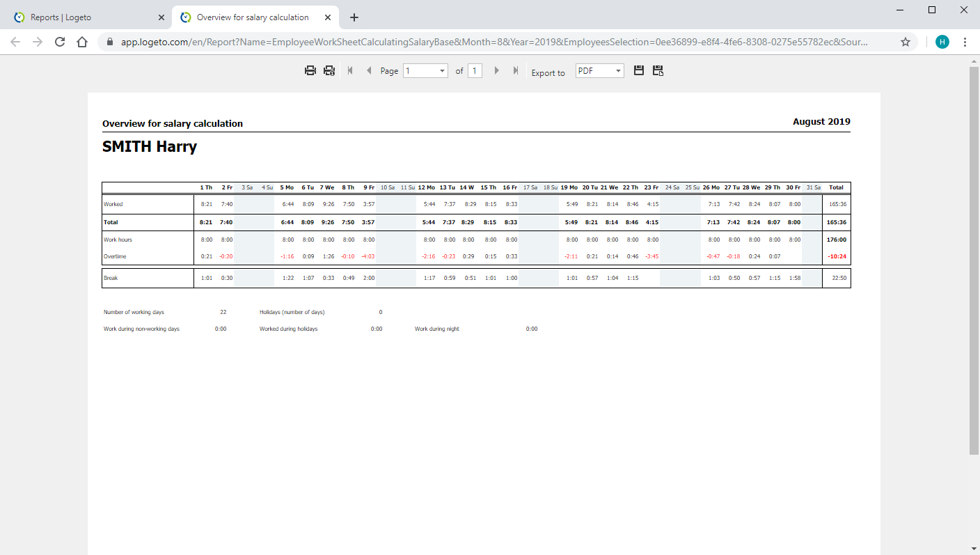The image size is (980, 555).
Task: View site security lock information
Action: click(109, 42)
